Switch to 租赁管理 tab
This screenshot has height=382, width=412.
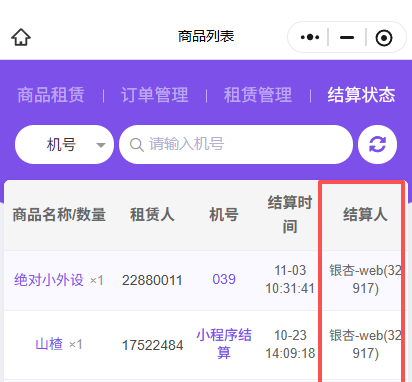click(x=258, y=95)
